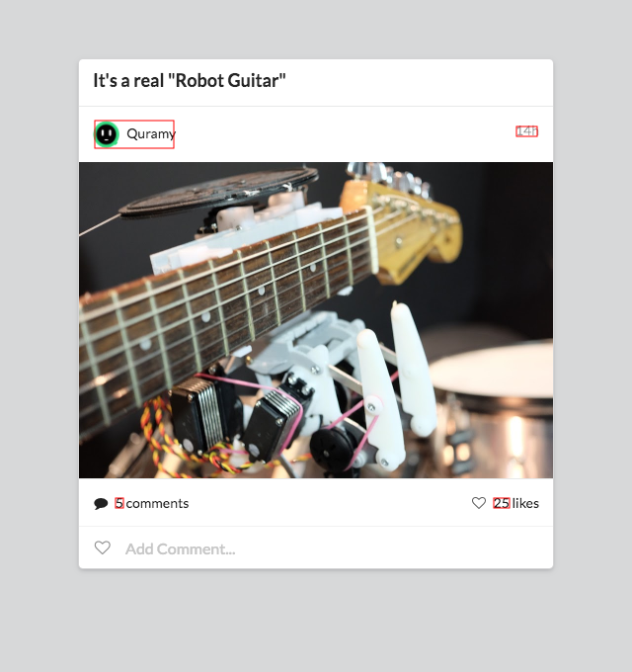Open the "It's a real Robot Guitar" title
The height and width of the screenshot is (672, 632).
190,81
